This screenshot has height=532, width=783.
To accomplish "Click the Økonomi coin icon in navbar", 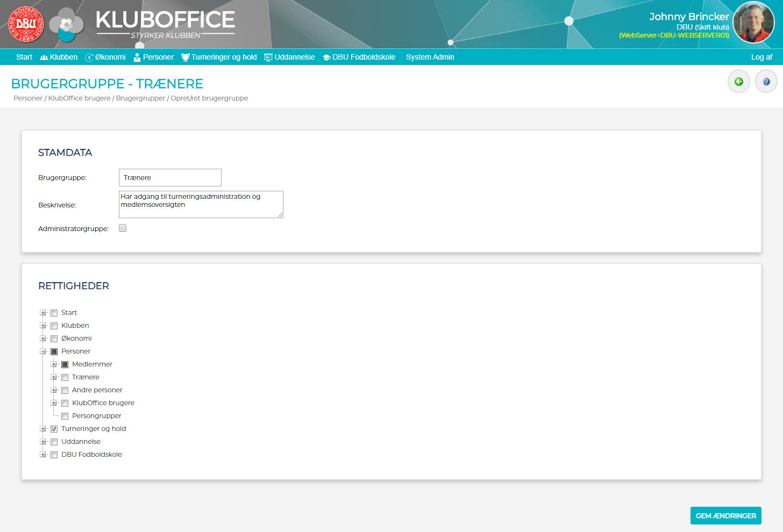I will click(x=89, y=57).
